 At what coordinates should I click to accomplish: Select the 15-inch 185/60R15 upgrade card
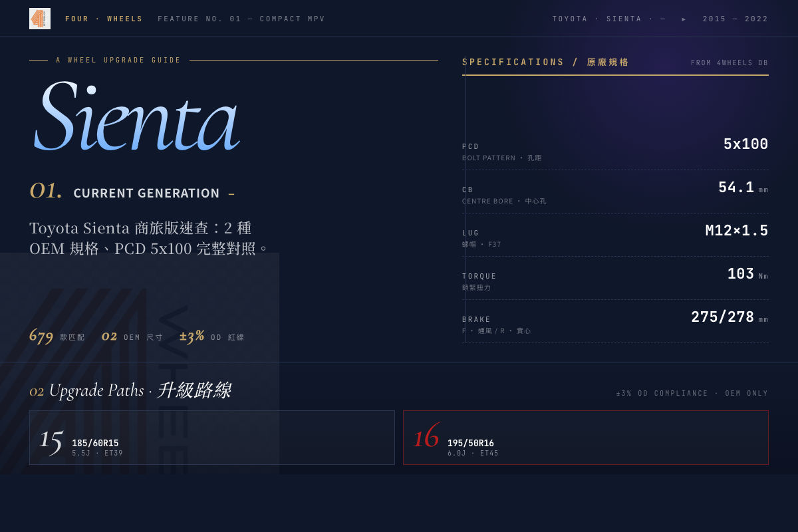click(212, 438)
